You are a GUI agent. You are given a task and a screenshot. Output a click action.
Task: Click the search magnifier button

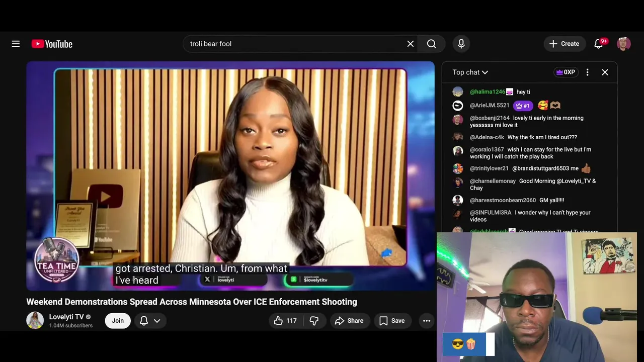point(432,44)
